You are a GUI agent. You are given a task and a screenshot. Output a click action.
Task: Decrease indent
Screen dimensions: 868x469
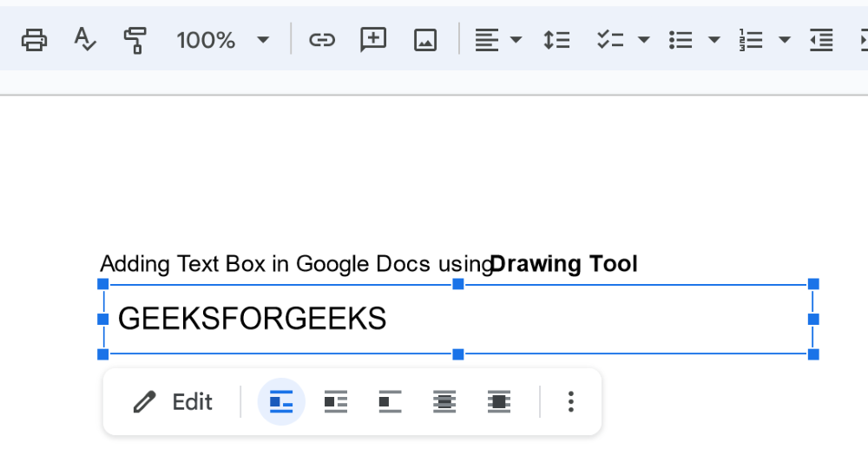pyautogui.click(x=821, y=40)
